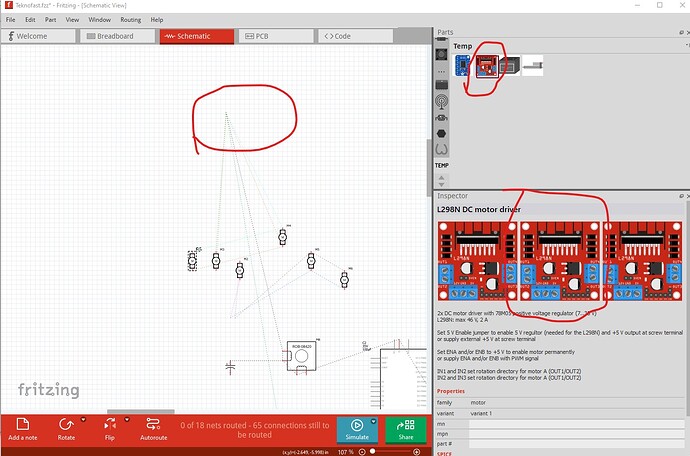Select the dark gray box part in Temp bin
Image resolution: width=690 pixels, height=456 pixels.
(x=510, y=66)
